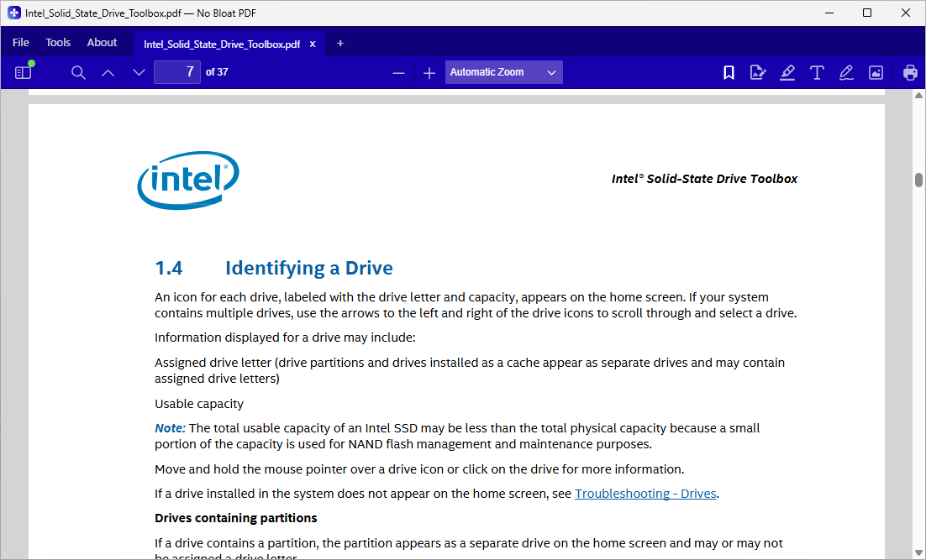Open the find-in-document search tool
Viewport: 926px width, 560px height.
pos(78,72)
